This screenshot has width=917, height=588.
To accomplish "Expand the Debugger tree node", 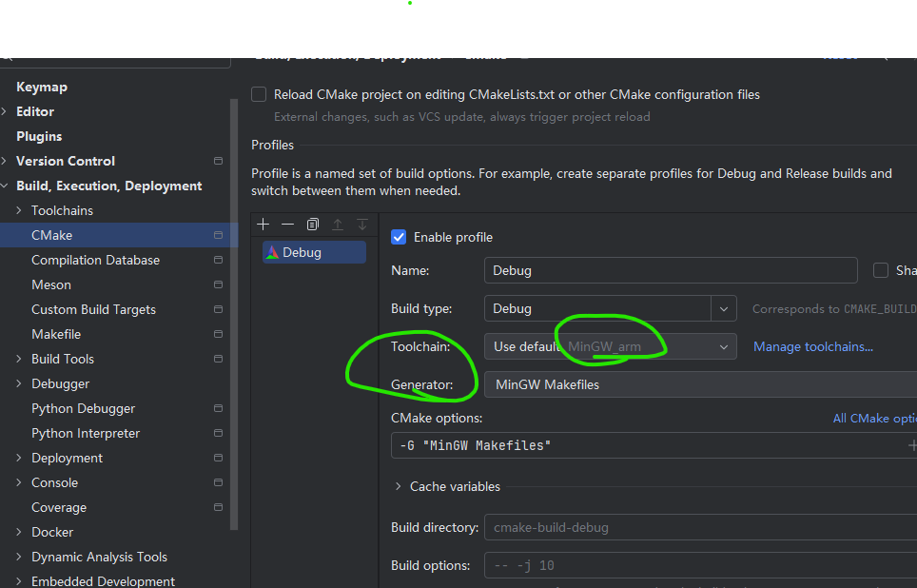I will tap(19, 383).
